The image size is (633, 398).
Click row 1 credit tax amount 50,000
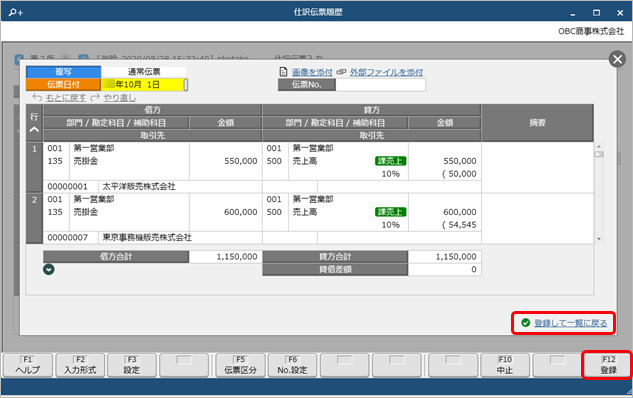click(x=459, y=174)
